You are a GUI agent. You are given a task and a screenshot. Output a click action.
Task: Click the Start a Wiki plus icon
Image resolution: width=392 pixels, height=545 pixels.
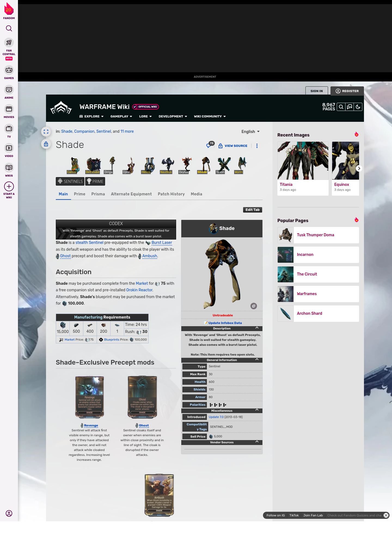(x=9, y=186)
